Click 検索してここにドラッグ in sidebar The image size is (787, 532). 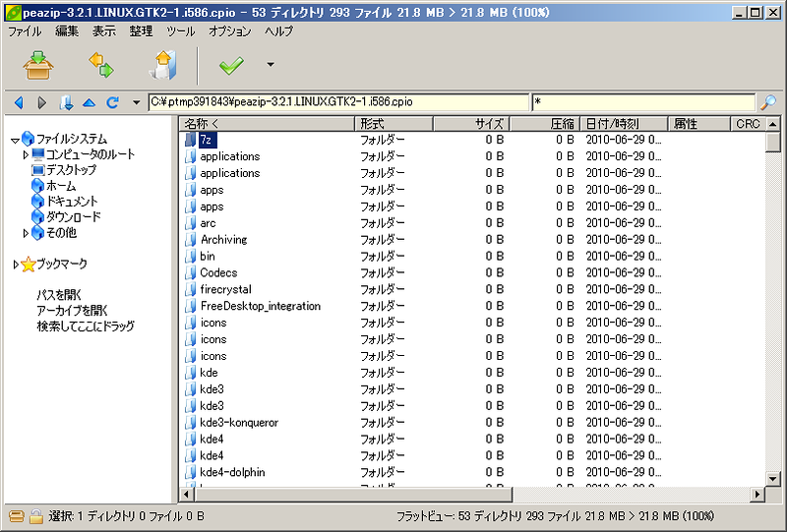86,326
